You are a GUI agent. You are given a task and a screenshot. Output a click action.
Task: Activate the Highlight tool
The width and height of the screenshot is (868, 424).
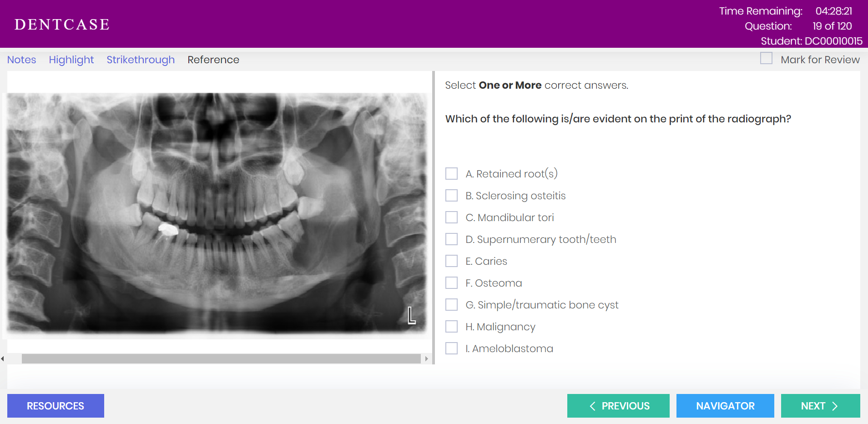(x=71, y=60)
